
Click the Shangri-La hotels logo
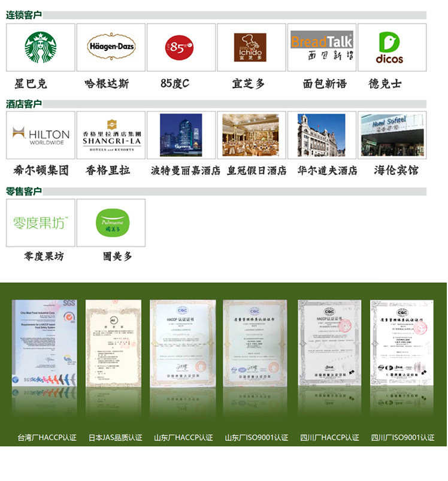[x=111, y=135]
